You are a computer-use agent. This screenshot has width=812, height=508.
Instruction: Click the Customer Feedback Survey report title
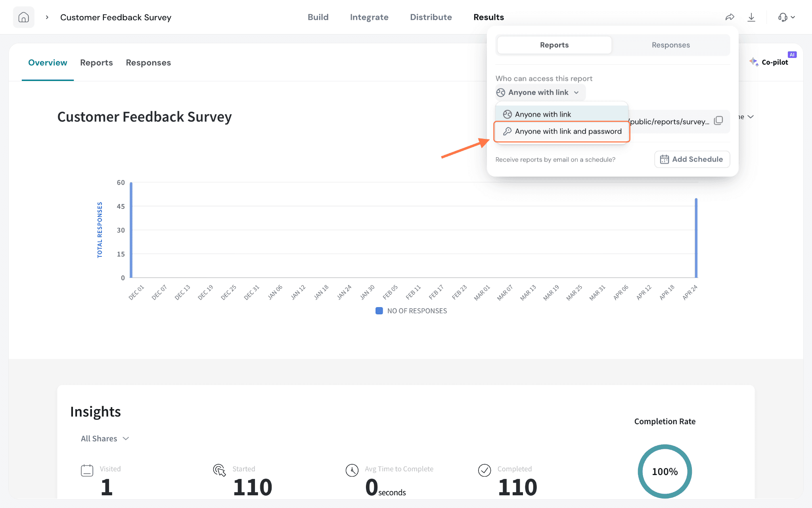[x=144, y=117]
